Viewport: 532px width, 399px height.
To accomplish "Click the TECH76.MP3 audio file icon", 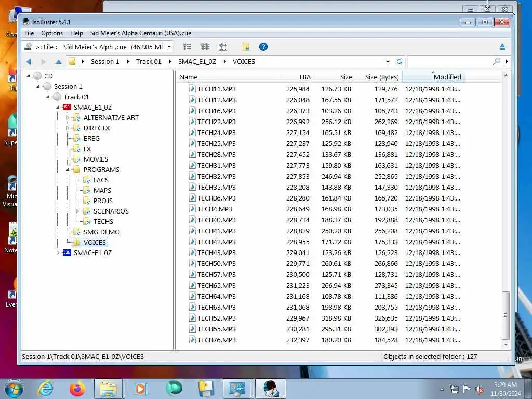I will click(192, 340).
